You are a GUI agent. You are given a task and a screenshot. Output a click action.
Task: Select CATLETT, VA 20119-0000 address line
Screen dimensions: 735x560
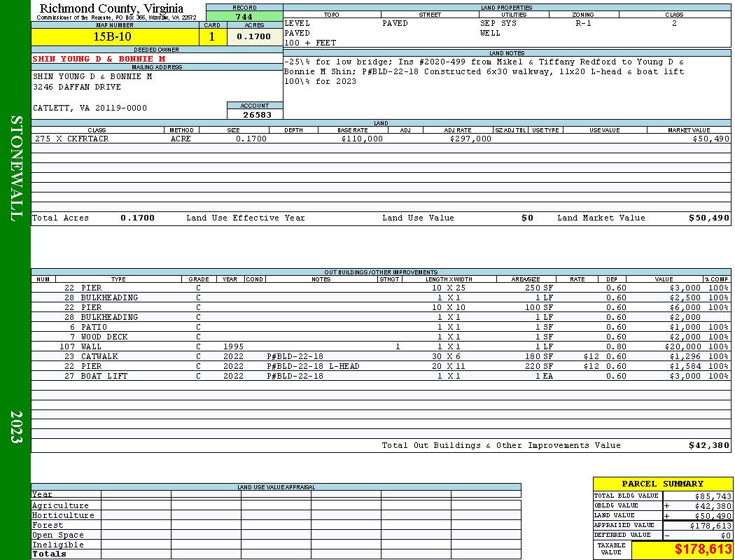pyautogui.click(x=90, y=108)
